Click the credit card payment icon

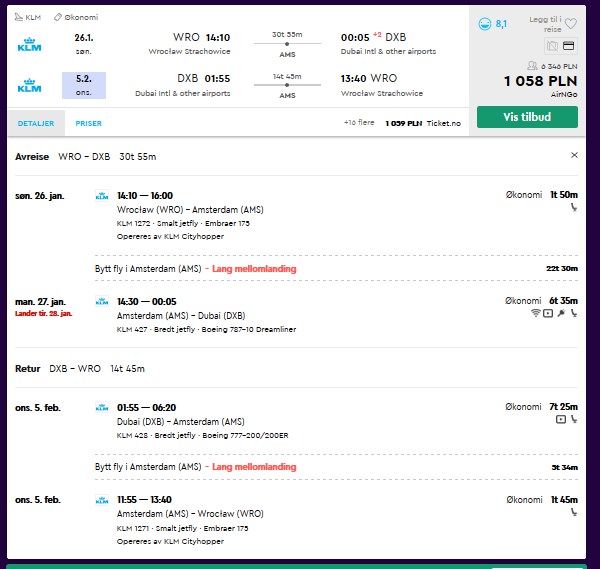tap(569, 46)
